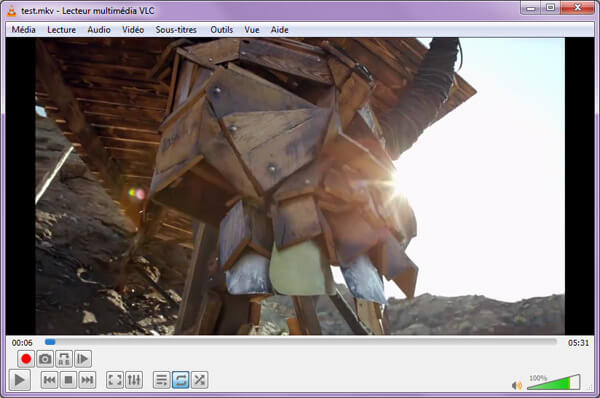Open the Média menu
Screen dimensions: 600x398
[x=23, y=29]
